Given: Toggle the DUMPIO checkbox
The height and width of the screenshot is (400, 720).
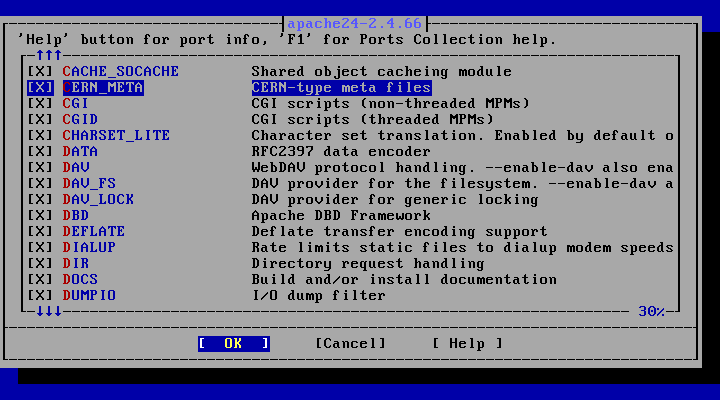Looking at the screenshot, I should point(40,296).
